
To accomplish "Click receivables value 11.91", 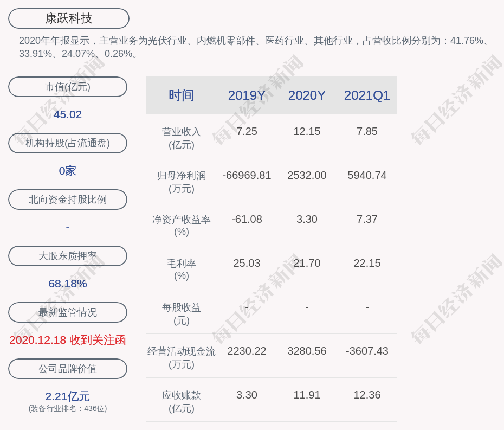I will click(307, 395).
